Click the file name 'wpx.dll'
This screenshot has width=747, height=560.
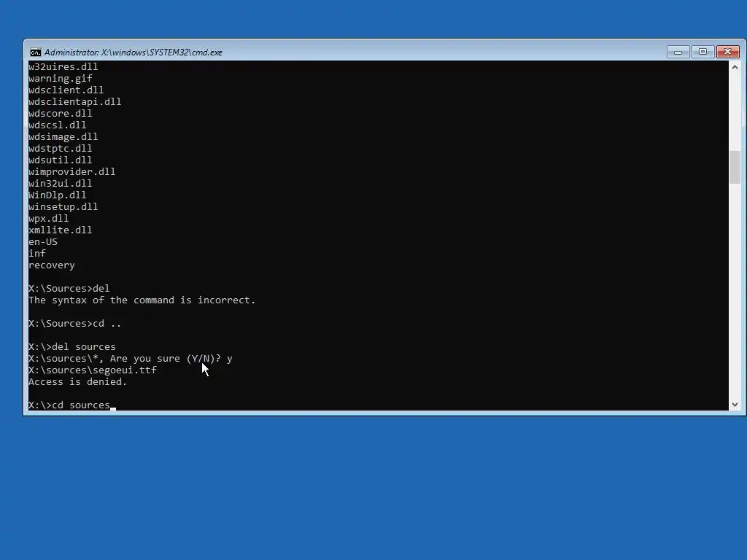[x=49, y=219]
